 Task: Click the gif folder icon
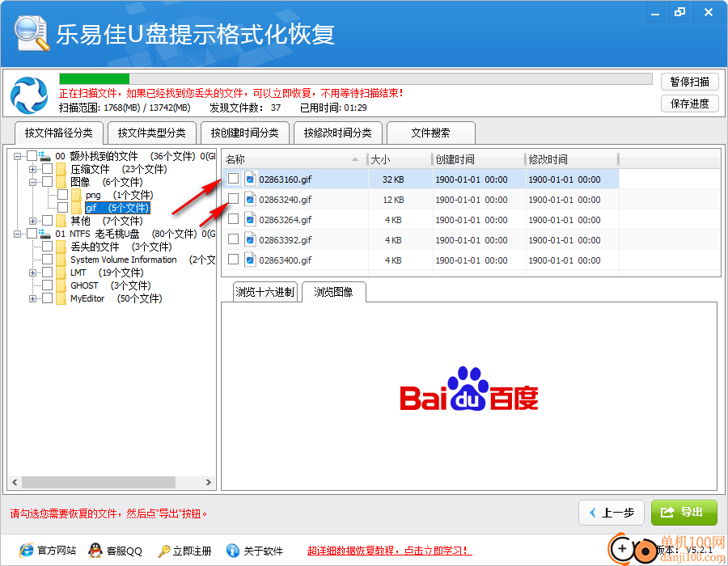coord(76,207)
